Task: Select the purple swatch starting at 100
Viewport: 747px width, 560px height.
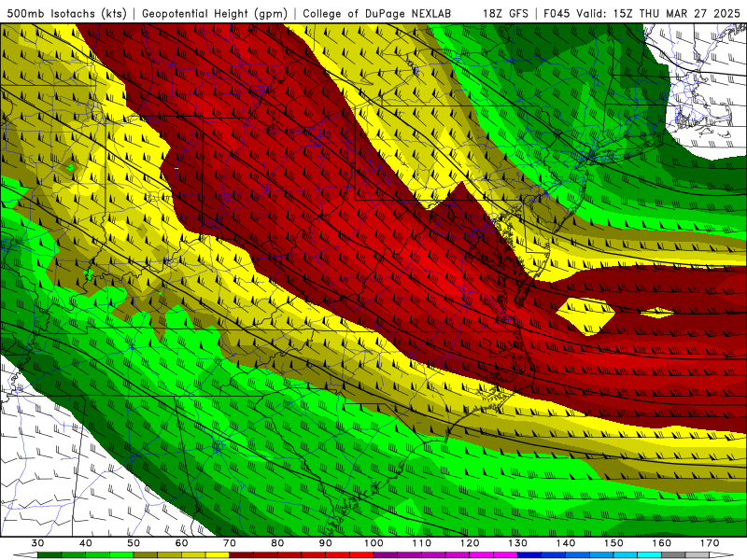Action: (386, 555)
